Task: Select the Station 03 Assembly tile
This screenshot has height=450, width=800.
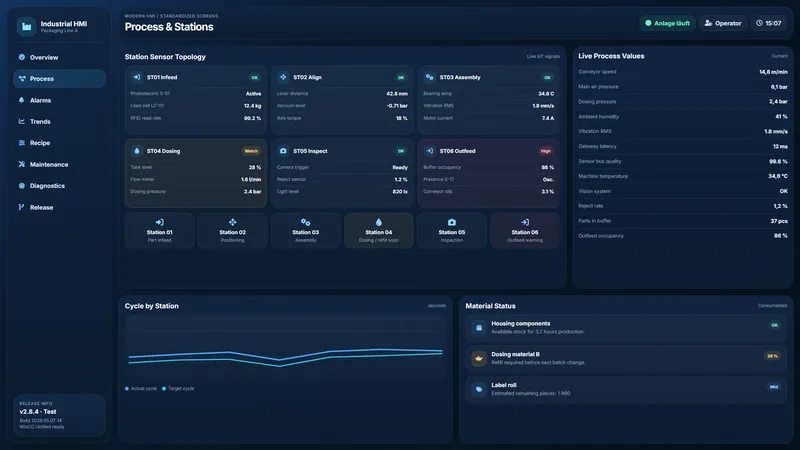Action: (x=306, y=231)
